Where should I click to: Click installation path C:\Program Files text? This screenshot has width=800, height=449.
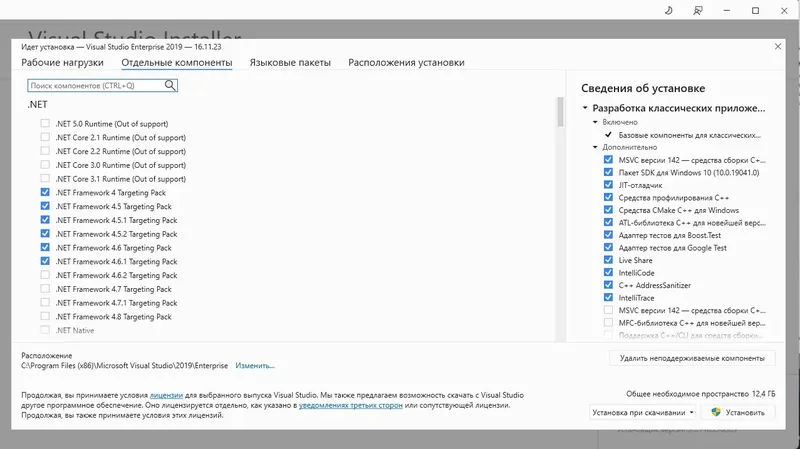tap(124, 365)
